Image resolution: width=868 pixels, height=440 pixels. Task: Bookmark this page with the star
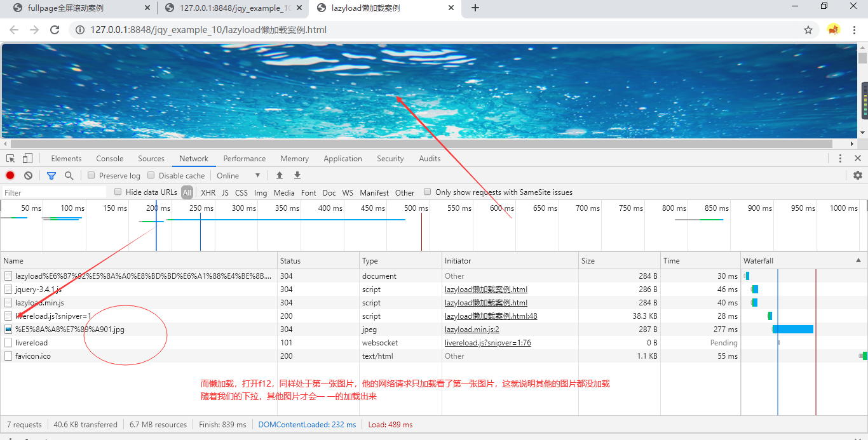808,30
